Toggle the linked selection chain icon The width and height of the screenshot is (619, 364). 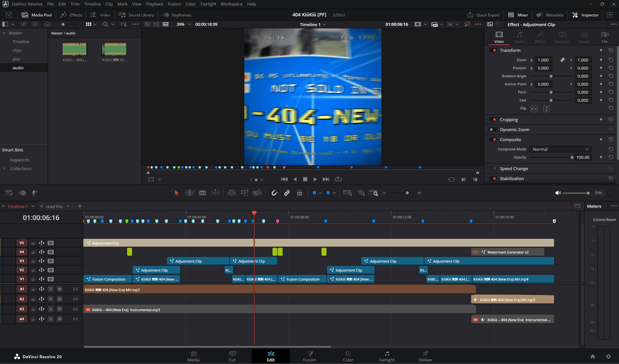287,193
